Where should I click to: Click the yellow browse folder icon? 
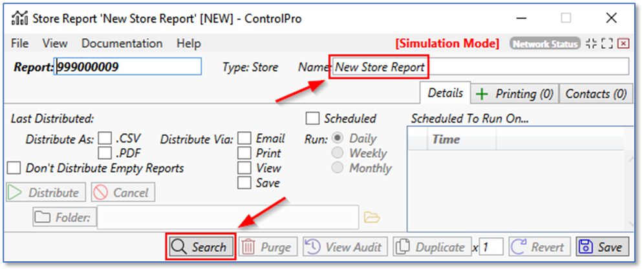(372, 217)
